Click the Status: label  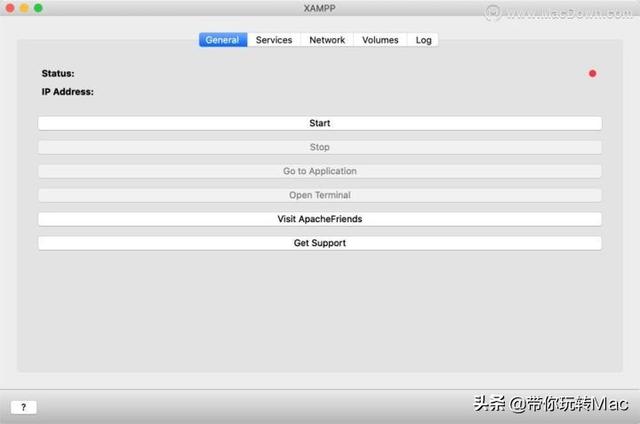[x=58, y=73]
